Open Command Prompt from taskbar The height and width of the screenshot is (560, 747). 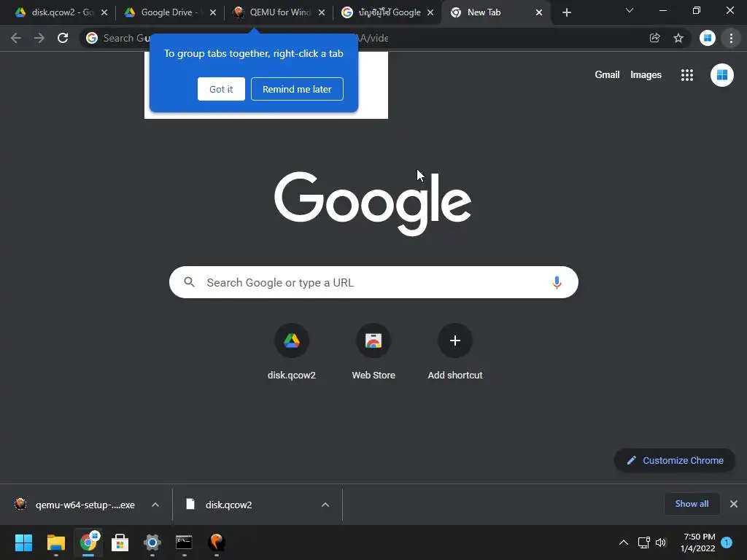point(184,542)
